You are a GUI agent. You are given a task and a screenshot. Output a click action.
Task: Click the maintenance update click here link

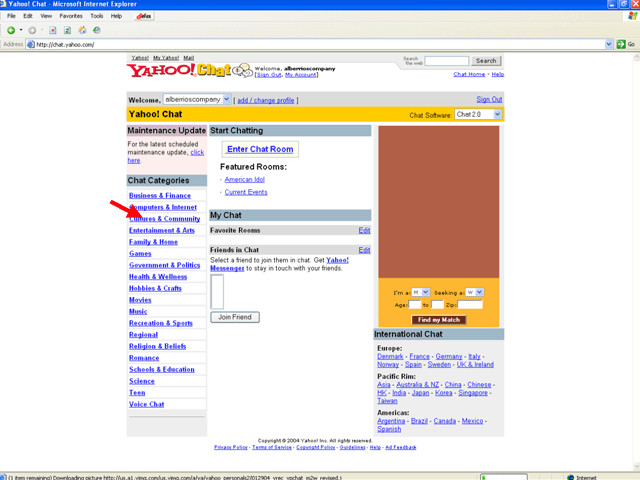[x=166, y=156]
